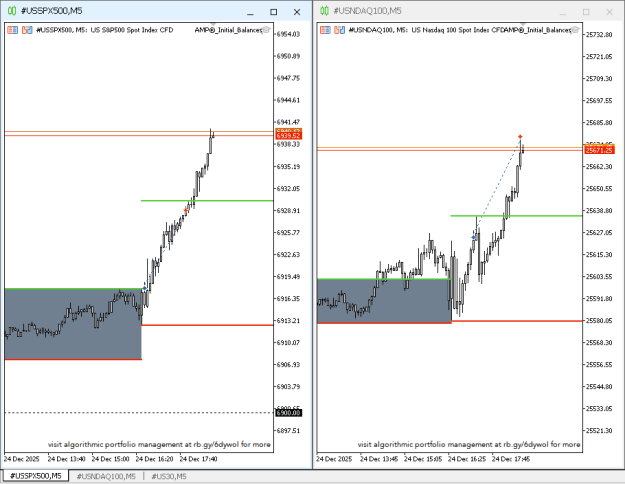Click the black 6900.00 price label
625x484 pixels.
289,413
